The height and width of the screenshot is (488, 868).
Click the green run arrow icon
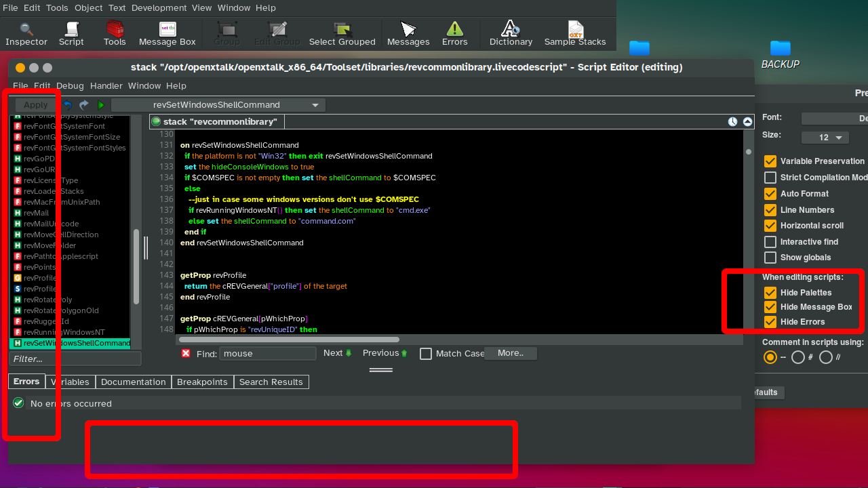point(101,105)
